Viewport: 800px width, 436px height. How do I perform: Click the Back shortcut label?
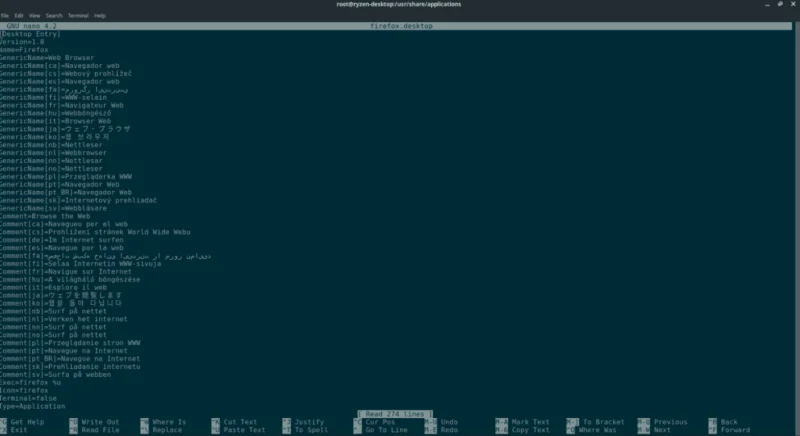(x=729, y=422)
